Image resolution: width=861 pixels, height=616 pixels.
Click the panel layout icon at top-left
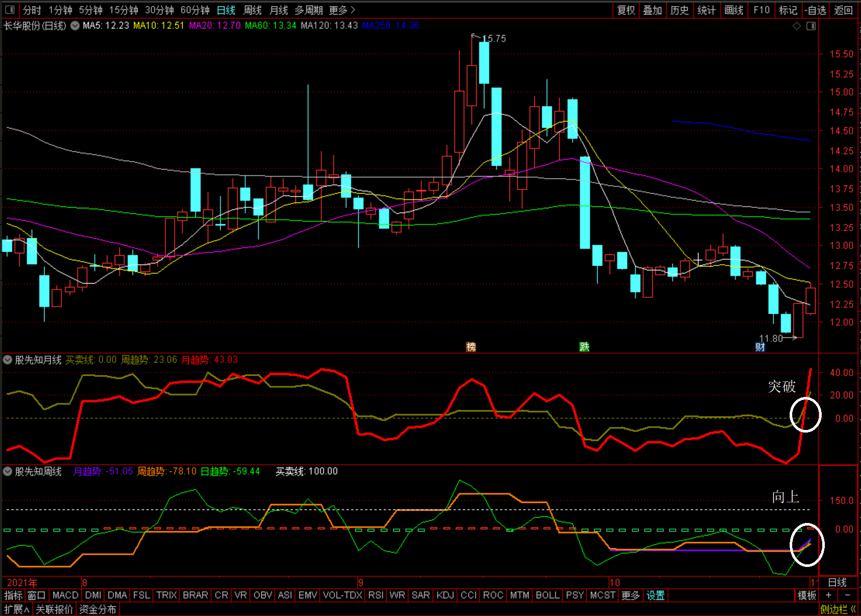10,10
